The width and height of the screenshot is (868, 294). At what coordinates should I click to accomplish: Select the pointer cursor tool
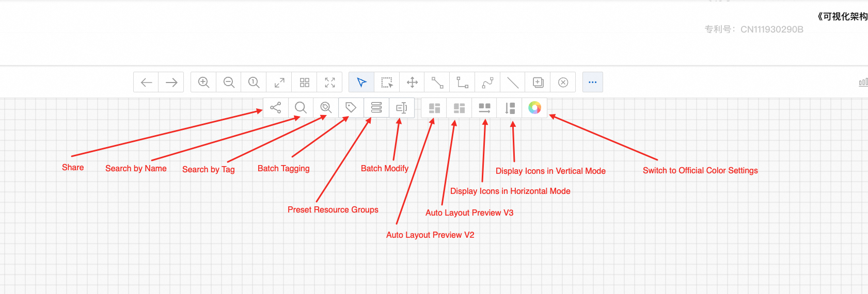click(x=361, y=82)
